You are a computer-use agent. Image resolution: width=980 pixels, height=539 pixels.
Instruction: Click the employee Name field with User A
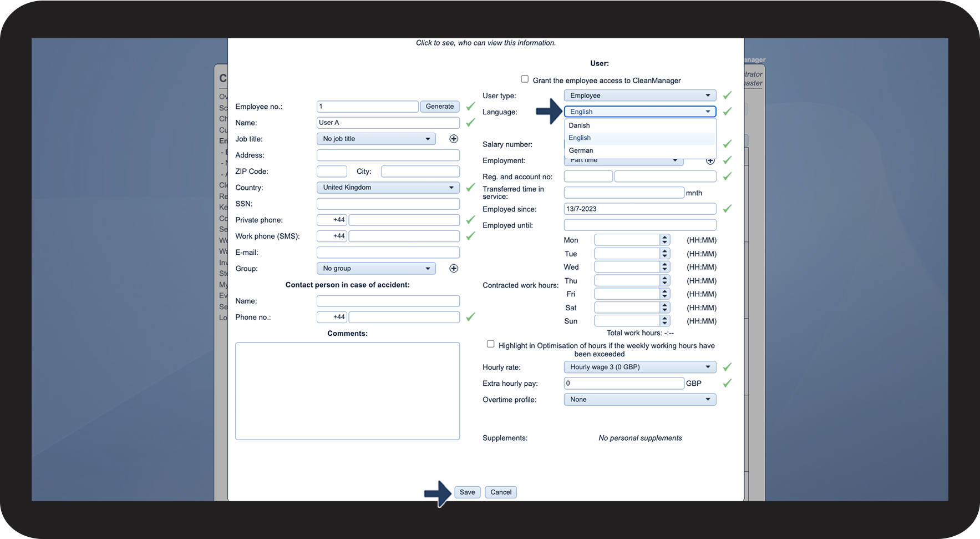pyautogui.click(x=388, y=123)
